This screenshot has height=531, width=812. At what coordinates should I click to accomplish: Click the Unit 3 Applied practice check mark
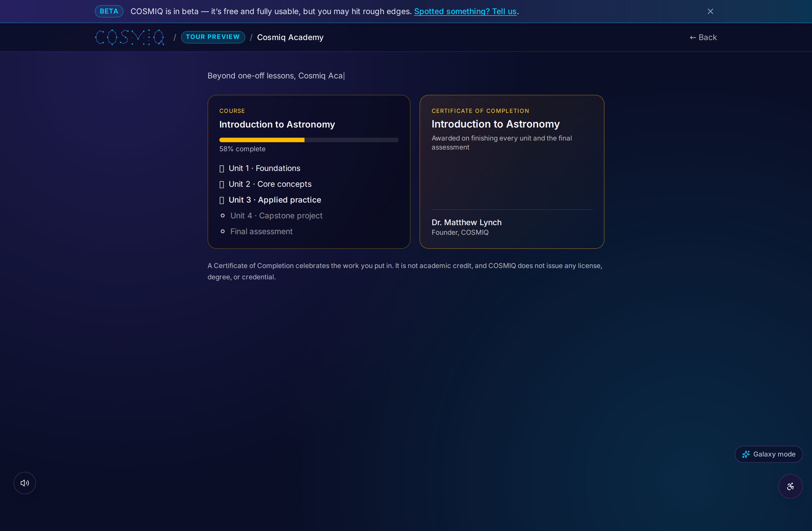222,200
